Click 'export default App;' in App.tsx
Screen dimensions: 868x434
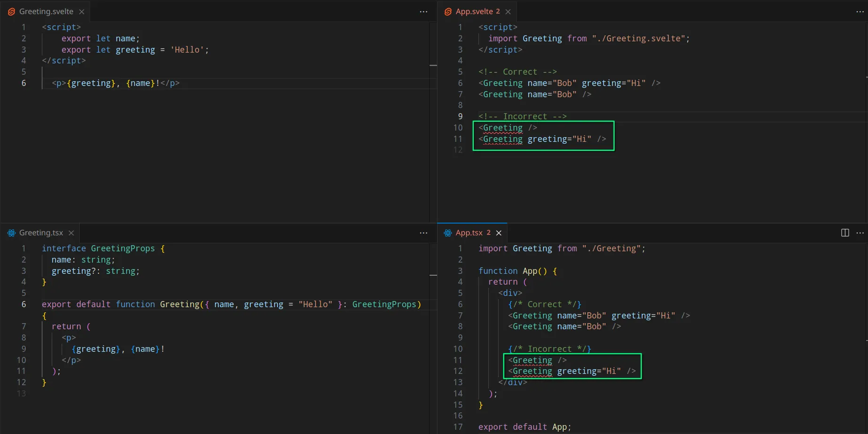(x=525, y=427)
